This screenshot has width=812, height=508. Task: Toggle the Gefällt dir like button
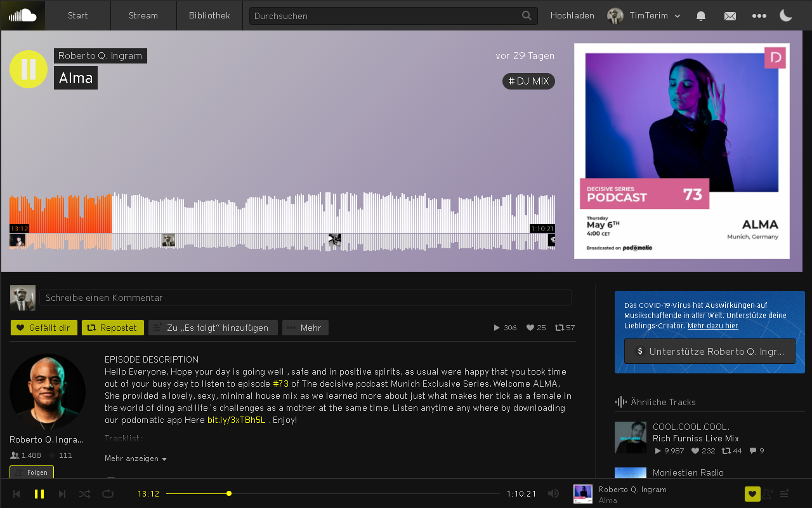click(x=44, y=328)
